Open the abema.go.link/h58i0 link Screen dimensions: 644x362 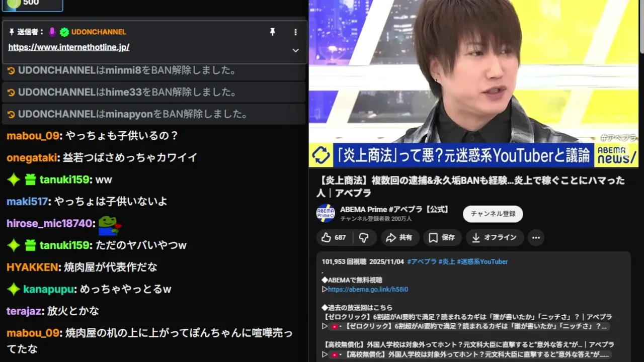click(x=368, y=290)
